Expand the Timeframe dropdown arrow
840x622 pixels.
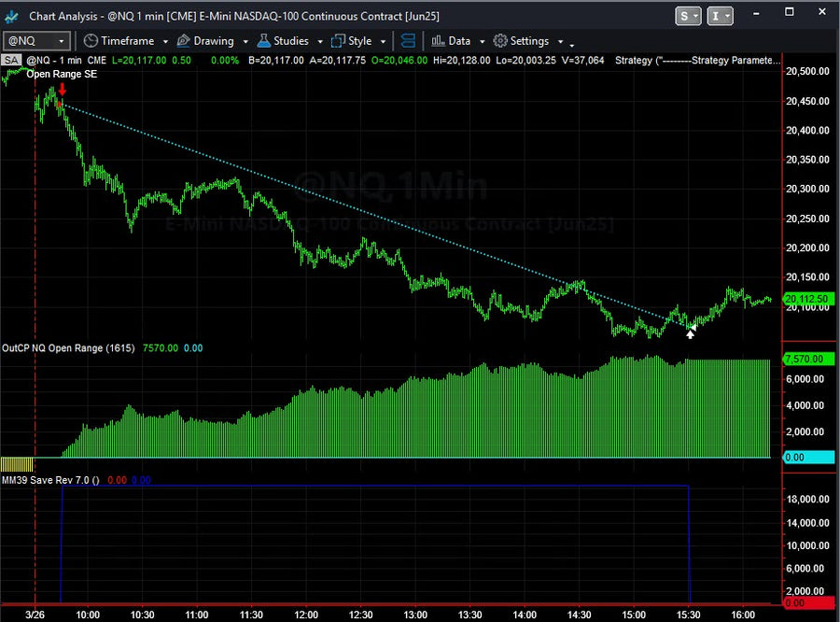165,41
